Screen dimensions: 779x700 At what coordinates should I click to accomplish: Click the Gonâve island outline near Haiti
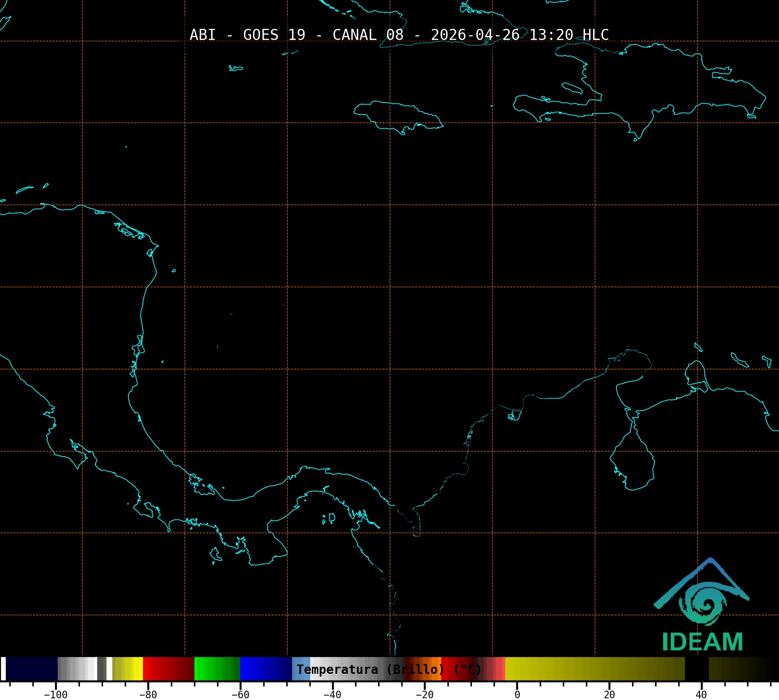[x=572, y=88]
